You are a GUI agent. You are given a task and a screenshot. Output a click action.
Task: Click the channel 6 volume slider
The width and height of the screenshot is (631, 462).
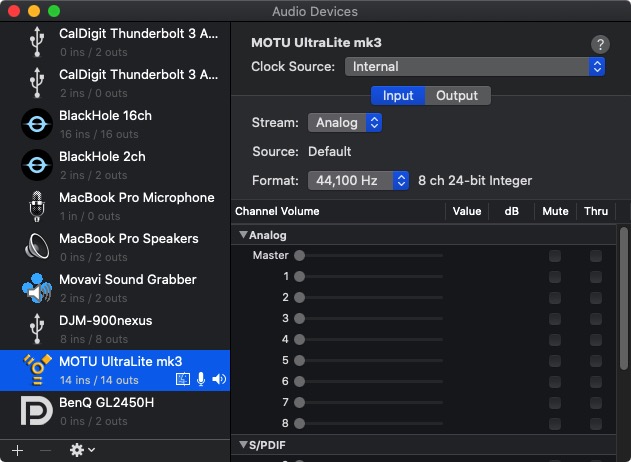369,381
